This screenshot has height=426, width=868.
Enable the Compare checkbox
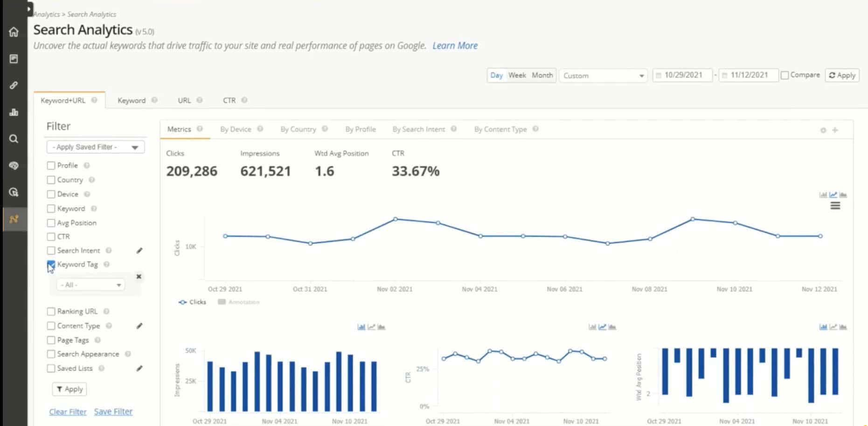tap(785, 75)
